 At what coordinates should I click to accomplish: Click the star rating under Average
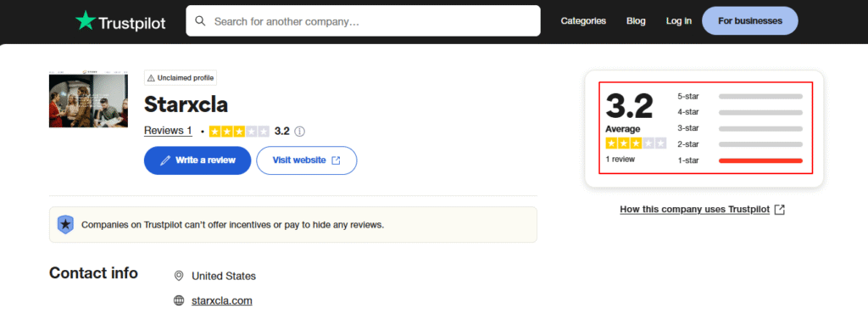pos(636,143)
